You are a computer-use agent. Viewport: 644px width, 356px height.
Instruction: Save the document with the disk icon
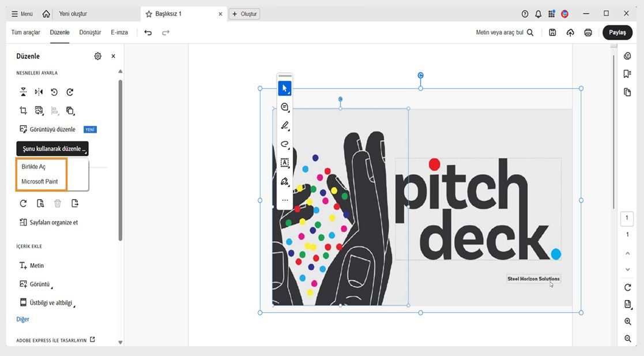[x=552, y=32]
